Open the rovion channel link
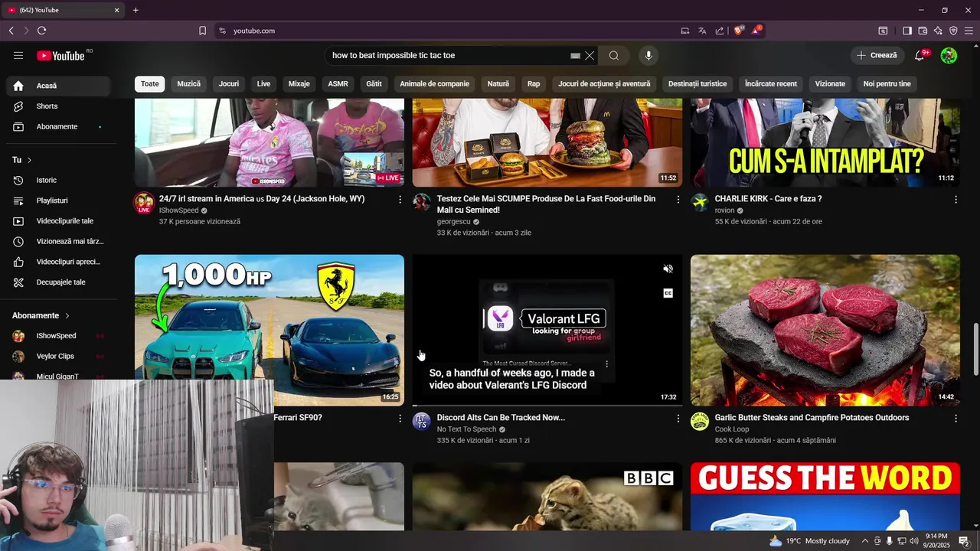Screen dimensions: 980x551 pos(724,210)
